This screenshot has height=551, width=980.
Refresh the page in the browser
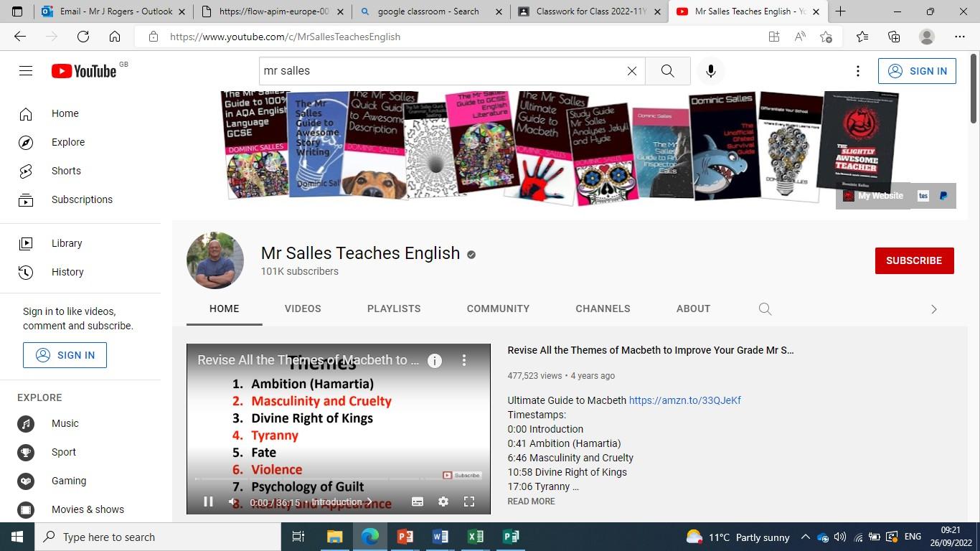(83, 37)
